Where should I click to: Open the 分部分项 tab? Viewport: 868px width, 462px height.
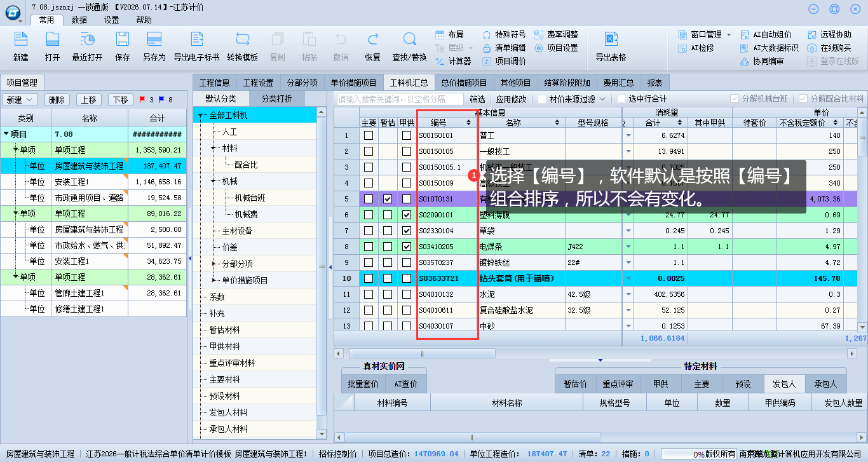[302, 83]
